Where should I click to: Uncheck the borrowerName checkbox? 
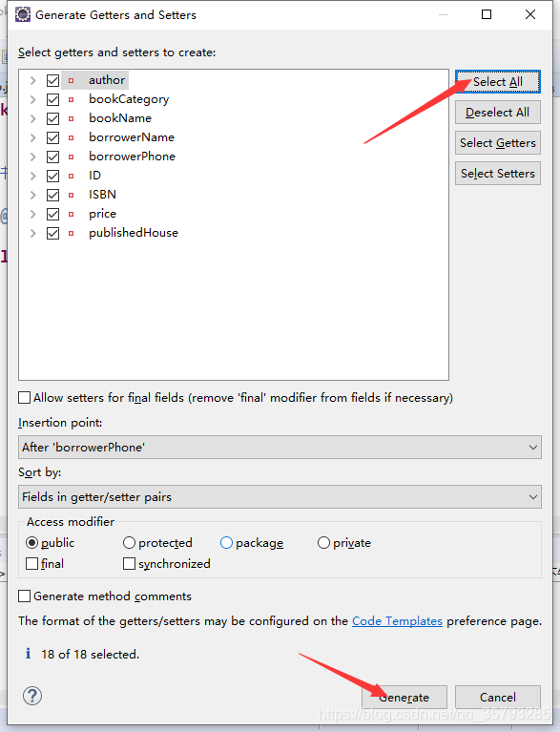(52, 137)
